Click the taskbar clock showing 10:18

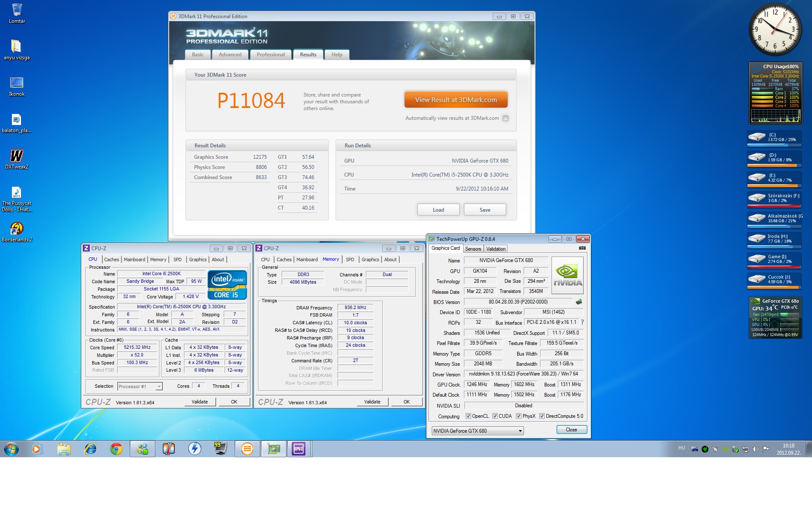tap(788, 449)
